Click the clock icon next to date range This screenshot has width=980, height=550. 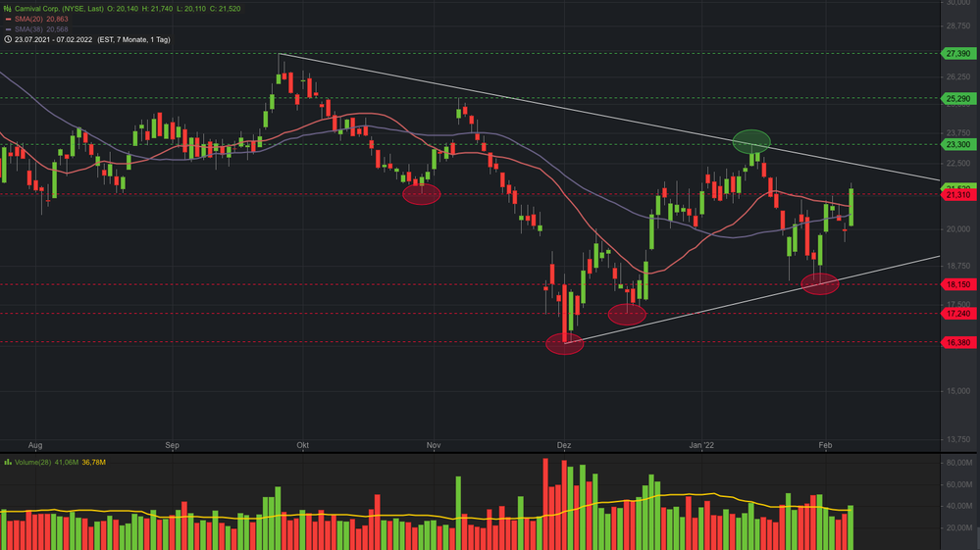[x=7, y=39]
